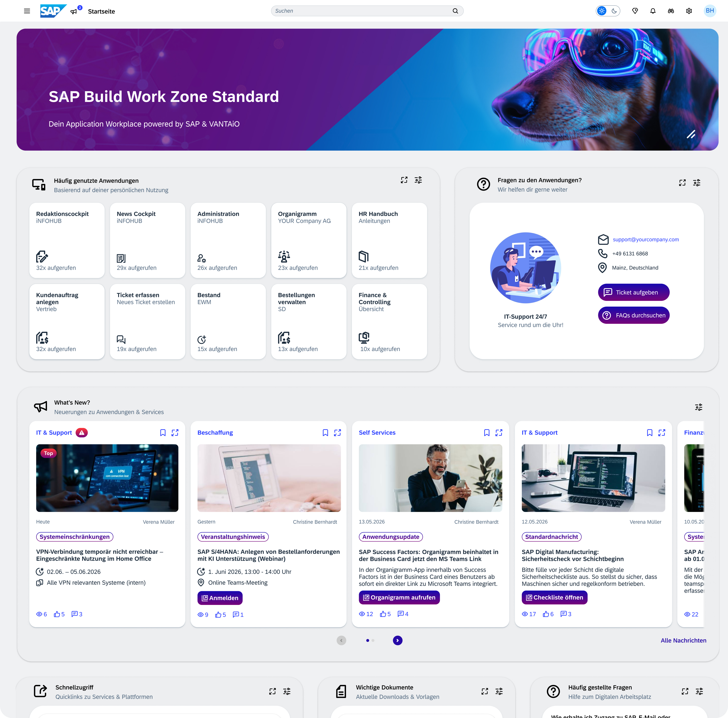Click the edit pencil on banner
The width and height of the screenshot is (728, 718).
[x=691, y=134]
